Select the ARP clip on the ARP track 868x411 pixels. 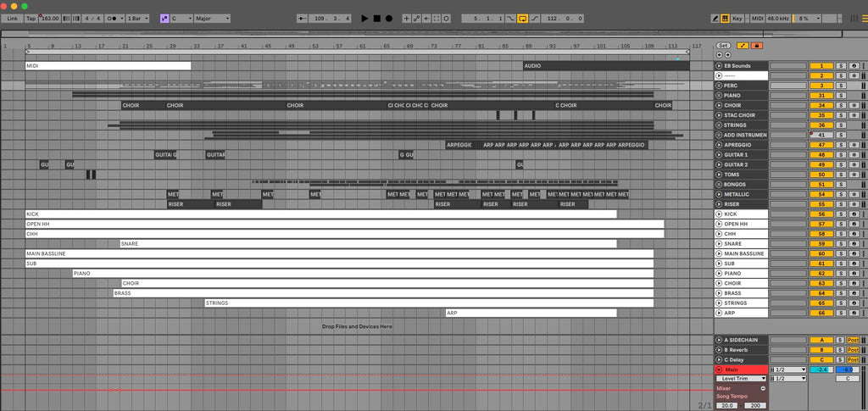pyautogui.click(x=531, y=313)
